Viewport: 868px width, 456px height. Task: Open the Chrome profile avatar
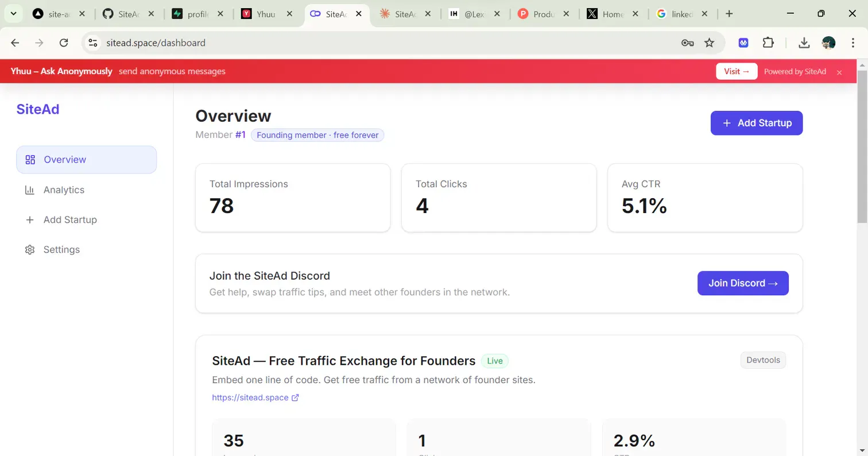[x=828, y=42]
